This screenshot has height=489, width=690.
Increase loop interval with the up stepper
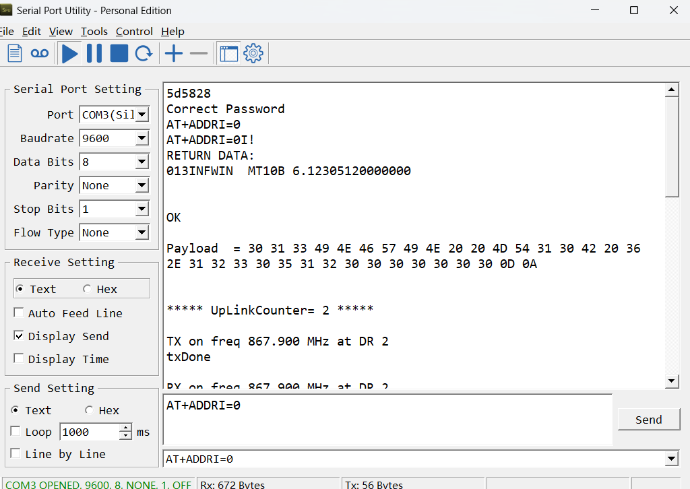pos(125,428)
